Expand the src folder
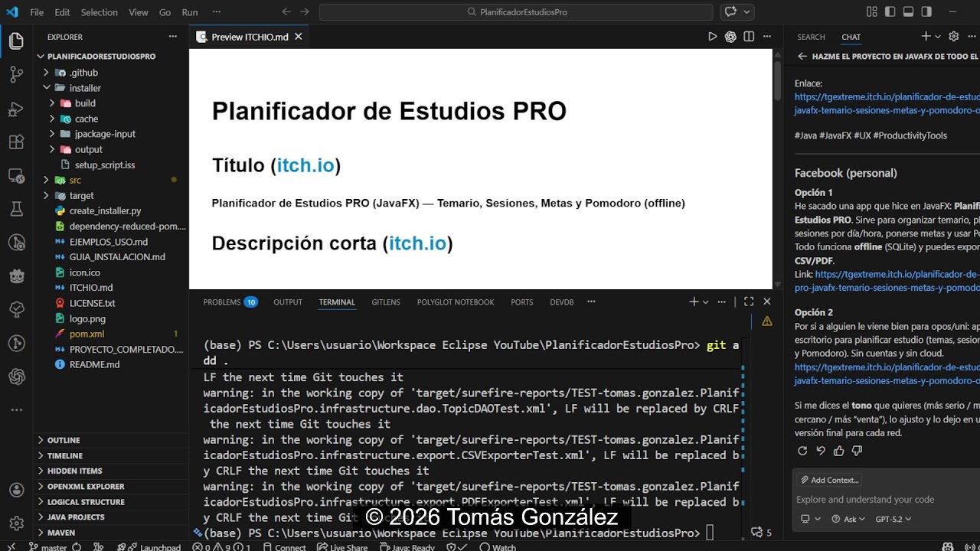 46,180
